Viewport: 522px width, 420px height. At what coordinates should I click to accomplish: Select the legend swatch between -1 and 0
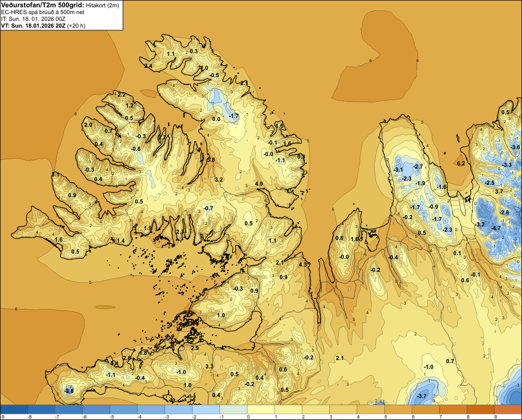pyautogui.click(x=233, y=409)
